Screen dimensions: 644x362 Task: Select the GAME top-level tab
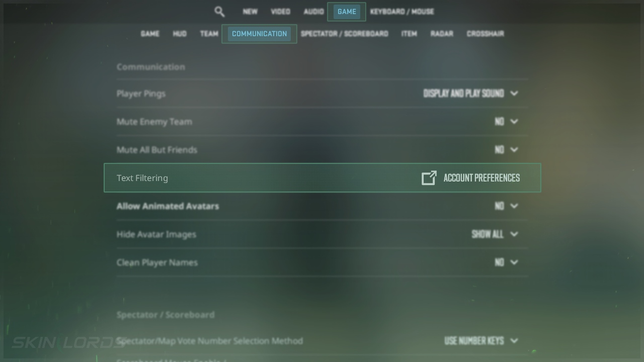(x=347, y=12)
